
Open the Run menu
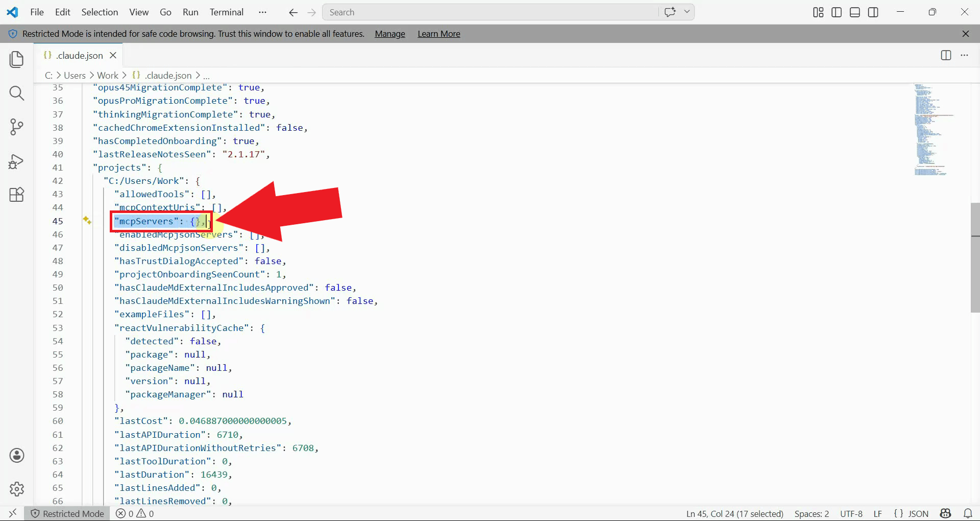coord(190,12)
